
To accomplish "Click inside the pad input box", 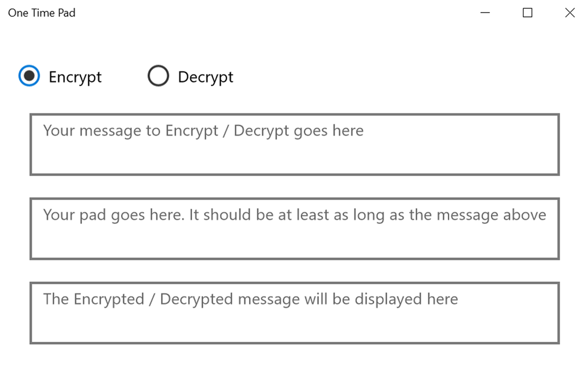I will coord(294,229).
